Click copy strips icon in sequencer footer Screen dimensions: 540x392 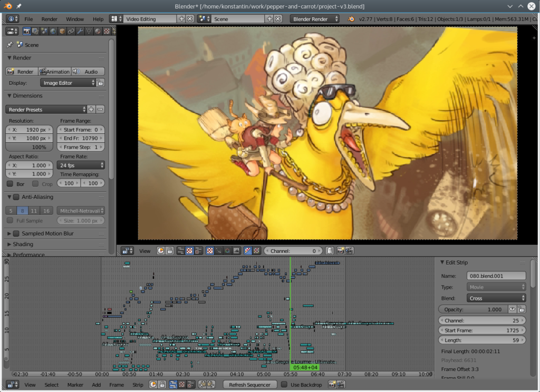coord(202,385)
